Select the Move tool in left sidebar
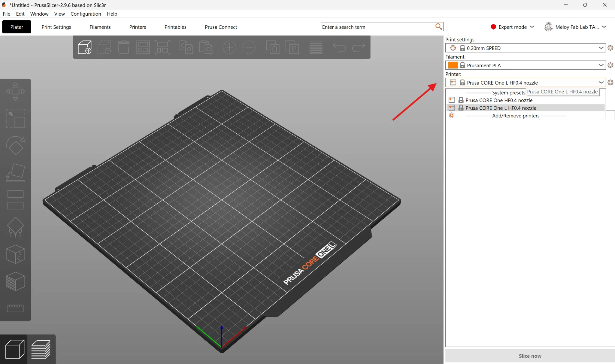 click(x=15, y=91)
